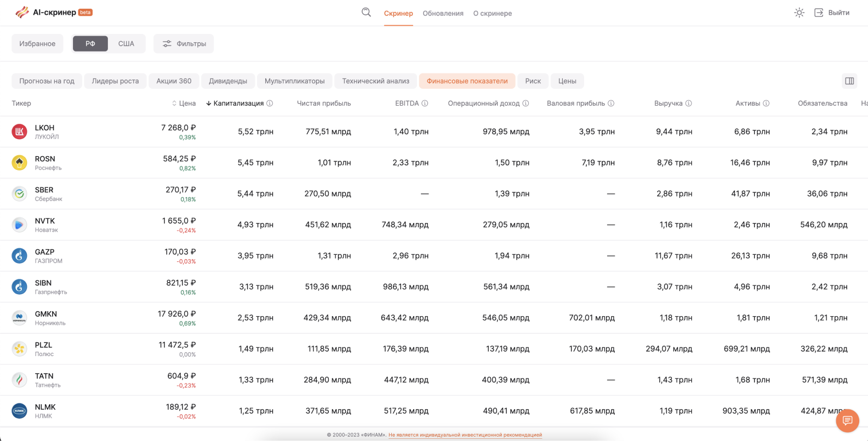Click TATN liabilities 571,39 млрд
Image resolution: width=868 pixels, height=441 pixels.
[x=825, y=380]
